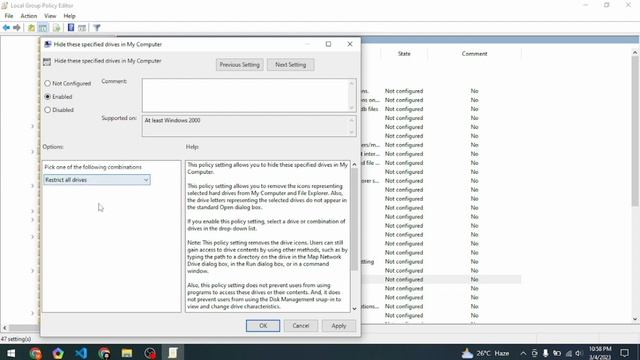640x360 pixels.
Task: Select the Not Configured radio button
Action: coord(48,83)
